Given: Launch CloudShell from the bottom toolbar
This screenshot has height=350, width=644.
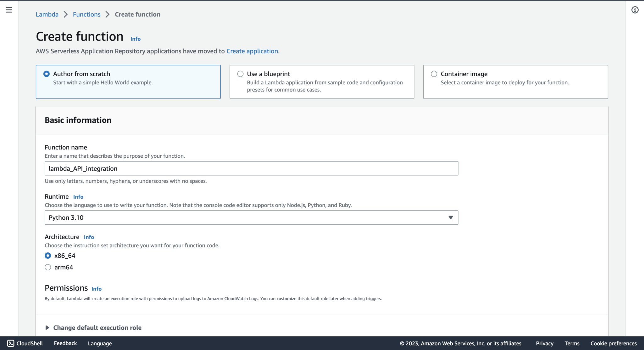Looking at the screenshot, I should (x=26, y=343).
